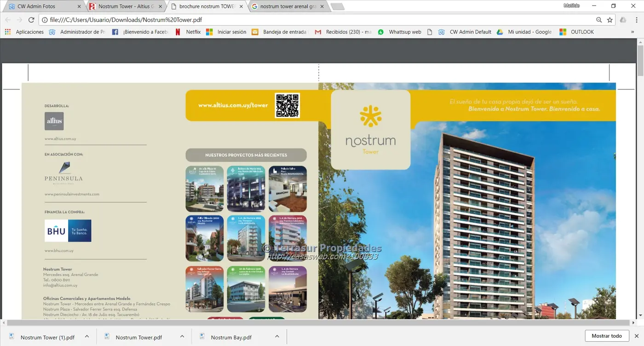Screen dimensions: 644x346
Task: Click the cloud extension icon
Action: click(x=623, y=20)
